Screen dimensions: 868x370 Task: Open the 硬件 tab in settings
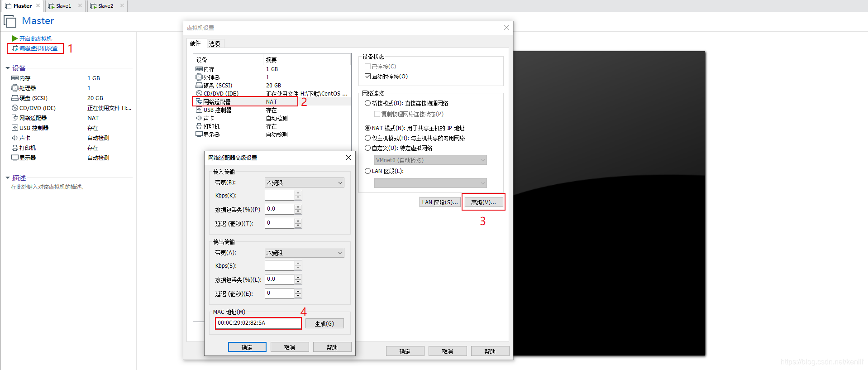pyautogui.click(x=196, y=43)
